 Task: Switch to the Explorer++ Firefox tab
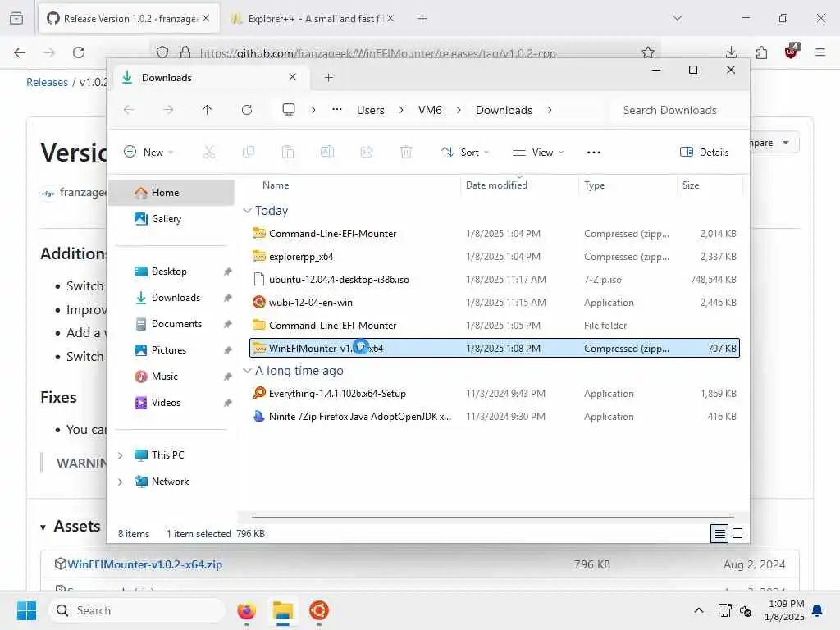[x=314, y=19]
